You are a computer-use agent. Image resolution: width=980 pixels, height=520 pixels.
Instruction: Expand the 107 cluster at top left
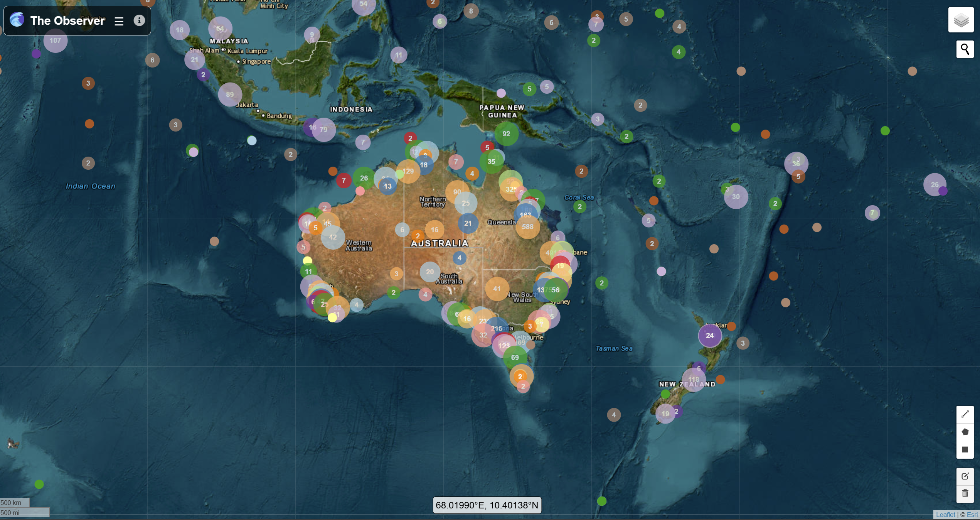point(55,41)
